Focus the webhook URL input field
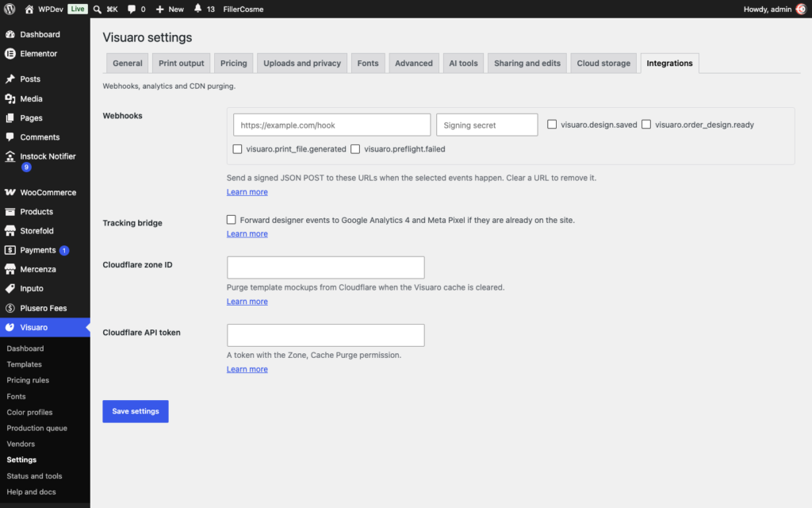Viewport: 812px width, 508px height. click(x=332, y=125)
